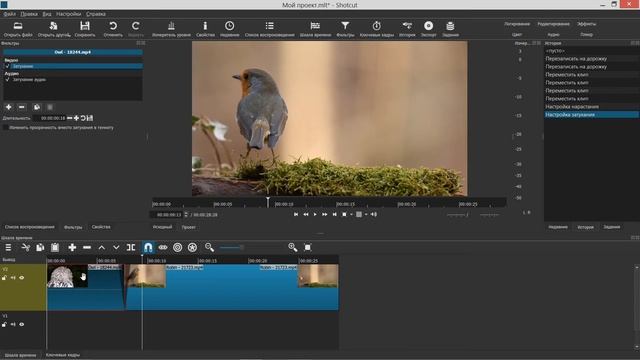Uncheck the video fade out filter checkbox

pos(7,66)
